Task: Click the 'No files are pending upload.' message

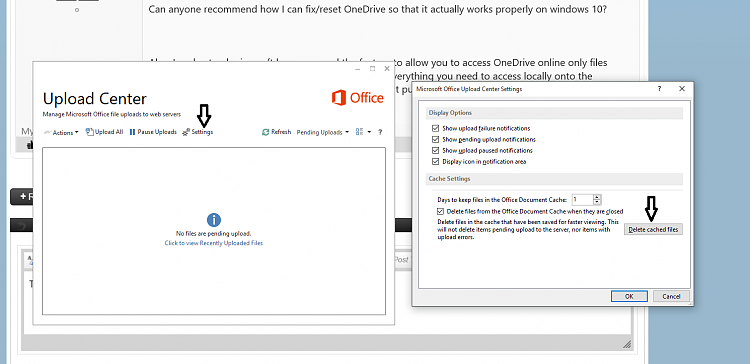Action: coord(214,234)
